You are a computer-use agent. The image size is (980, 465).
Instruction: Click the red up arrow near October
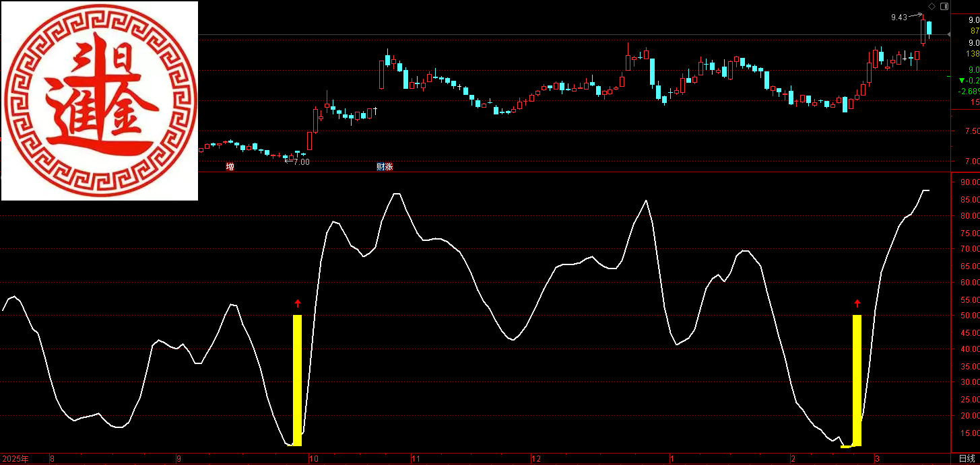tap(298, 303)
